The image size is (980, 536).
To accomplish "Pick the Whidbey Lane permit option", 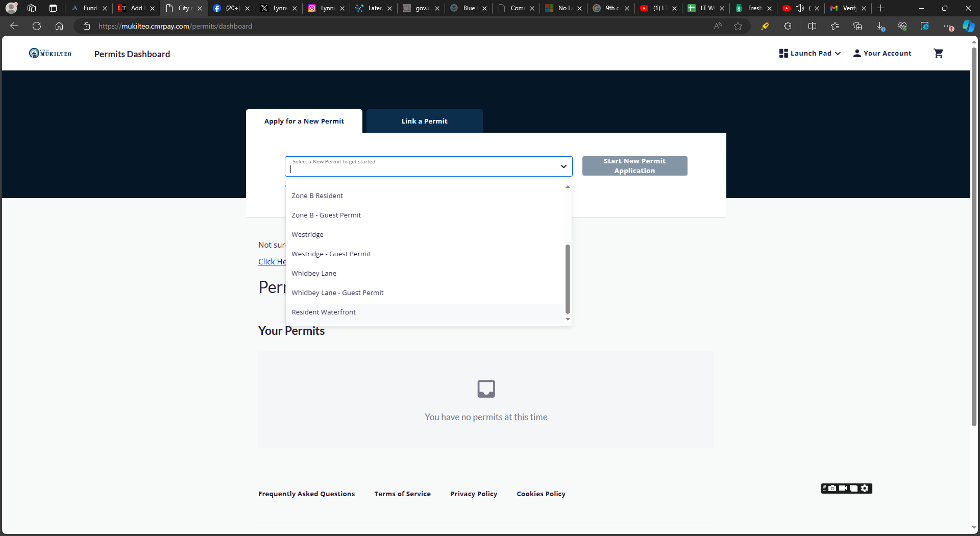I will click(x=314, y=274).
